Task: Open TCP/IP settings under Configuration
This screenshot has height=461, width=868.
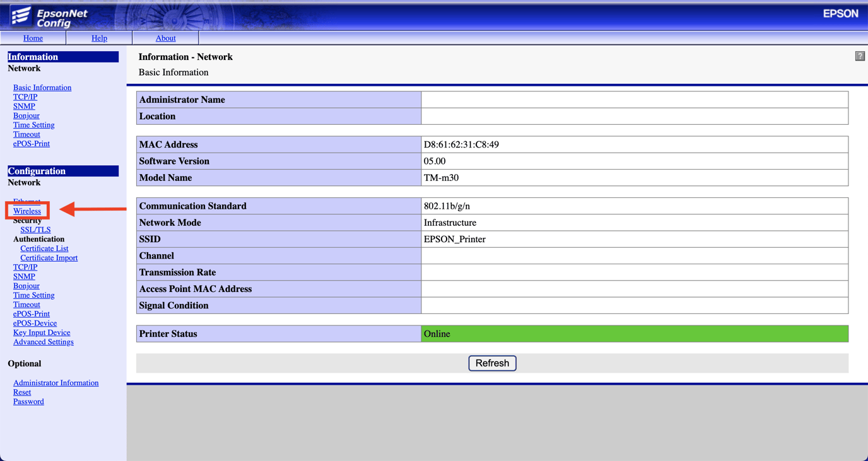Action: [x=25, y=267]
